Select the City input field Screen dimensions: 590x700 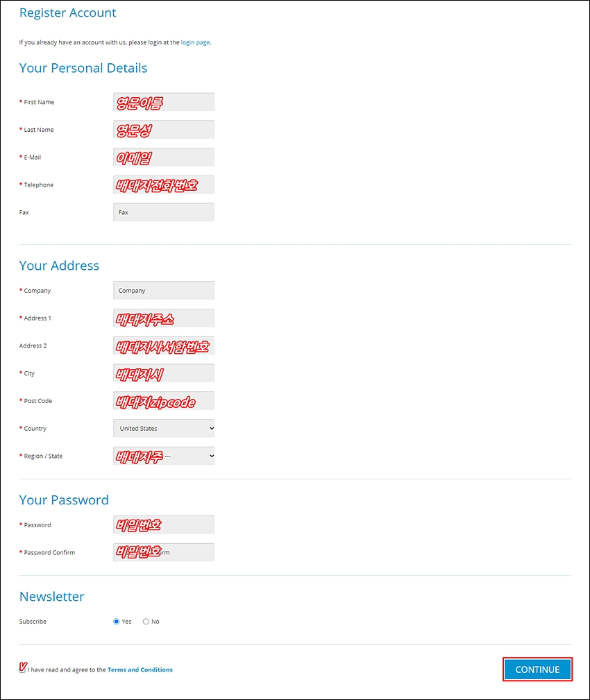coord(164,373)
